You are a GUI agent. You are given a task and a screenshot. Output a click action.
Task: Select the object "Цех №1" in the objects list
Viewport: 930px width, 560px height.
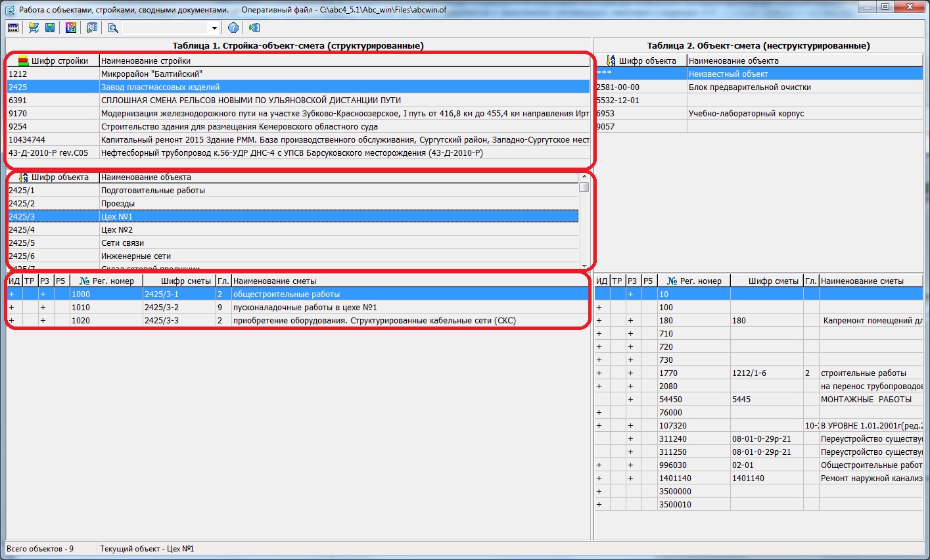292,216
